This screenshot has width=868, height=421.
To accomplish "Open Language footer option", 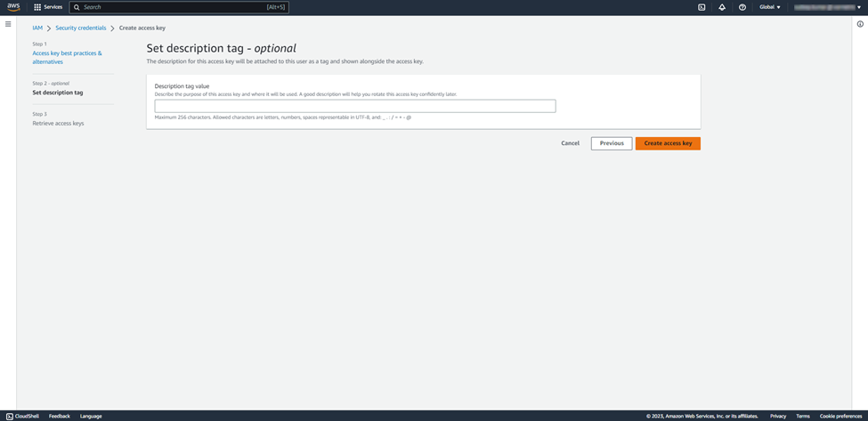I will click(91, 416).
